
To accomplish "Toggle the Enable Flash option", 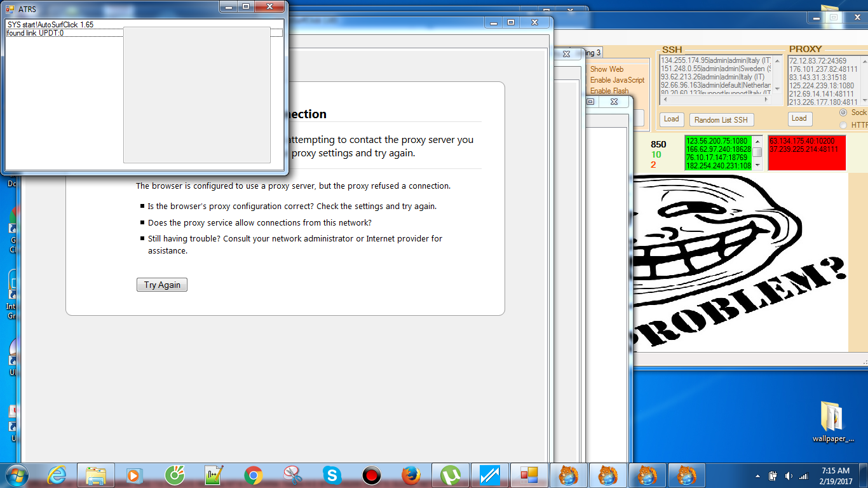I will click(x=609, y=91).
